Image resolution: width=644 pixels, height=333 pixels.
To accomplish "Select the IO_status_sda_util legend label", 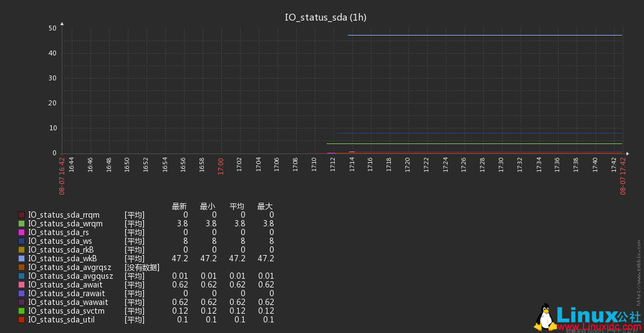I will coord(61,319).
